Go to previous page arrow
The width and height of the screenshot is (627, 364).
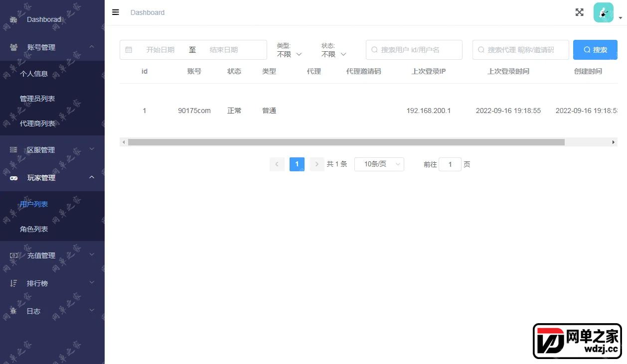click(277, 164)
